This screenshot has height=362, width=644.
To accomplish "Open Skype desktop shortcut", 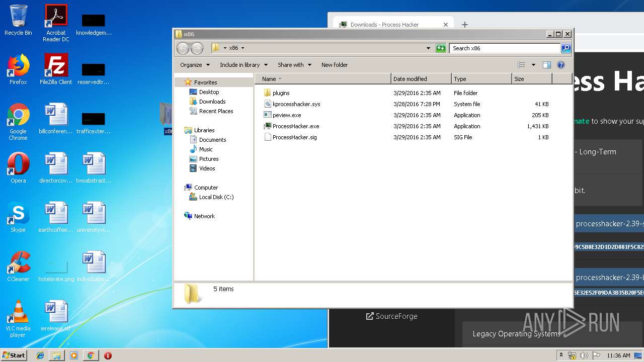I will pyautogui.click(x=18, y=217).
